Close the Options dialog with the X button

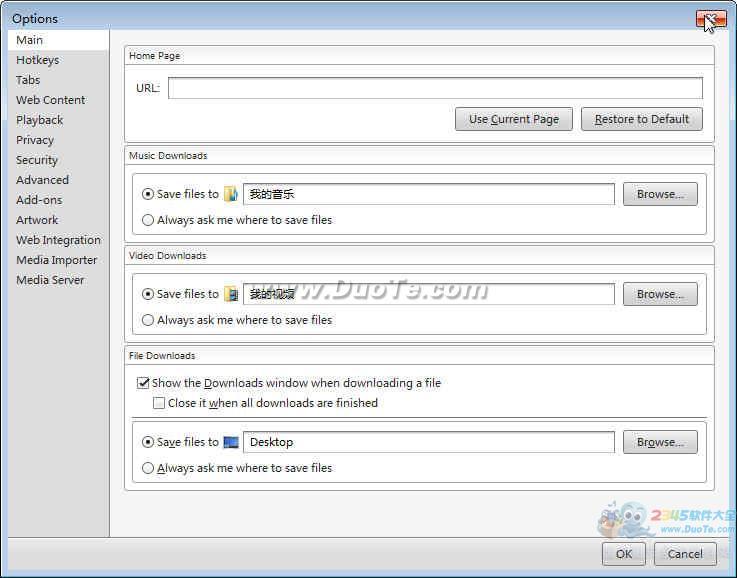(710, 18)
